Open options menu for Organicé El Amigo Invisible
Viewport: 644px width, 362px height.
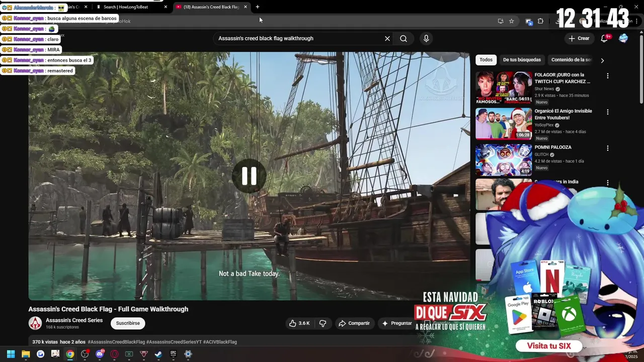(607, 112)
